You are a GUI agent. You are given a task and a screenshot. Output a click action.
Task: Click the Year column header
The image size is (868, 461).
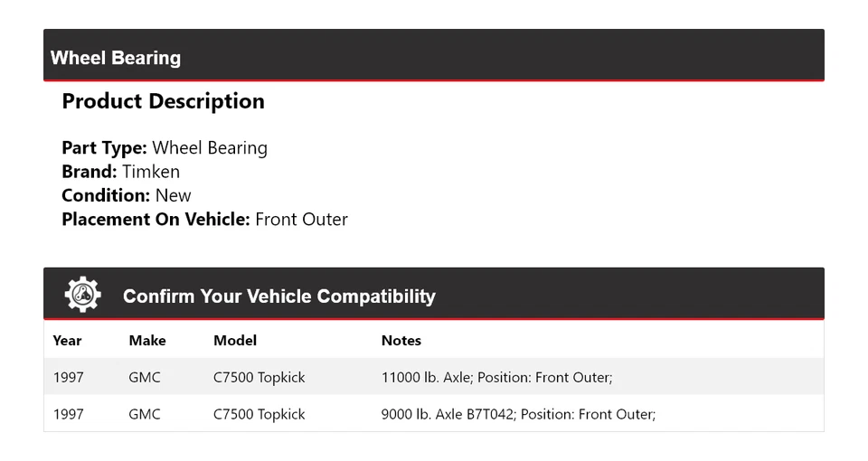coord(67,341)
